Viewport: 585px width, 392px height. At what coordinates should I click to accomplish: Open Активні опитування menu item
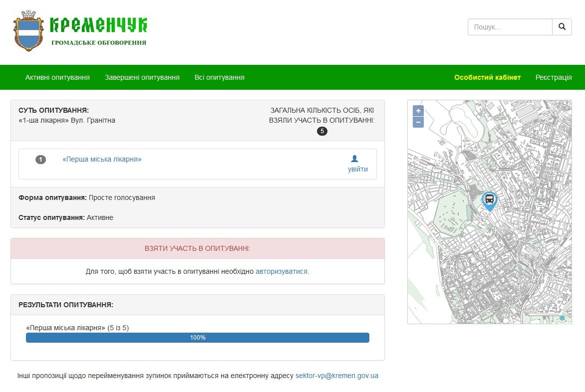(57, 77)
